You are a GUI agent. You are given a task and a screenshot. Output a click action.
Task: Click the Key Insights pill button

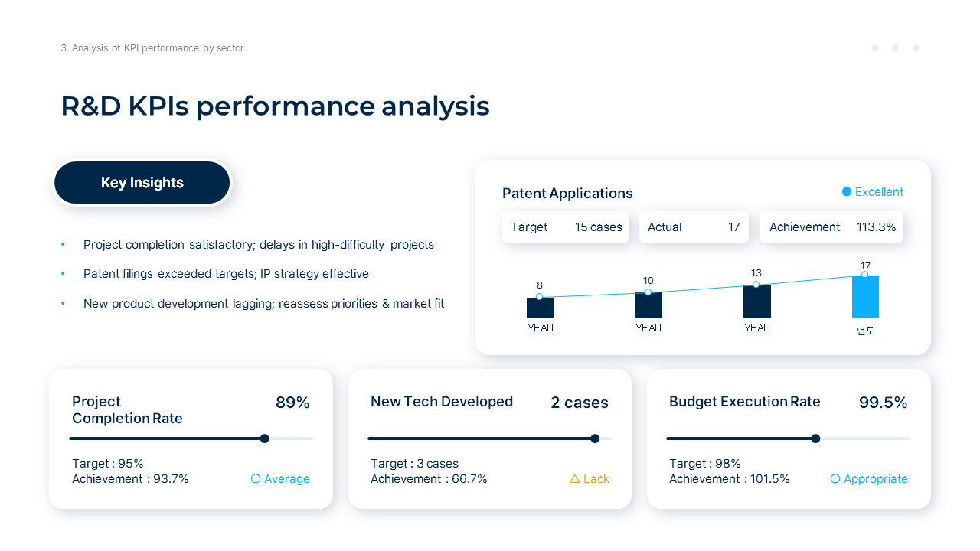142,183
